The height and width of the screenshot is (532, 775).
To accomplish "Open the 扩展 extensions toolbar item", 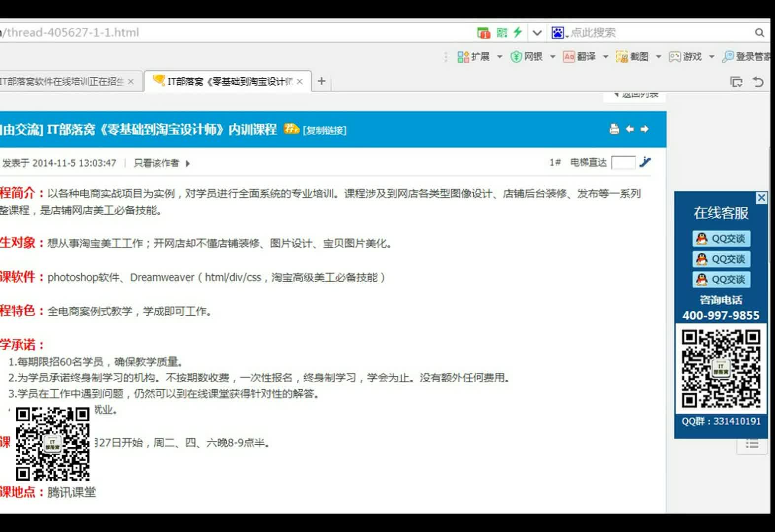I will 473,57.
